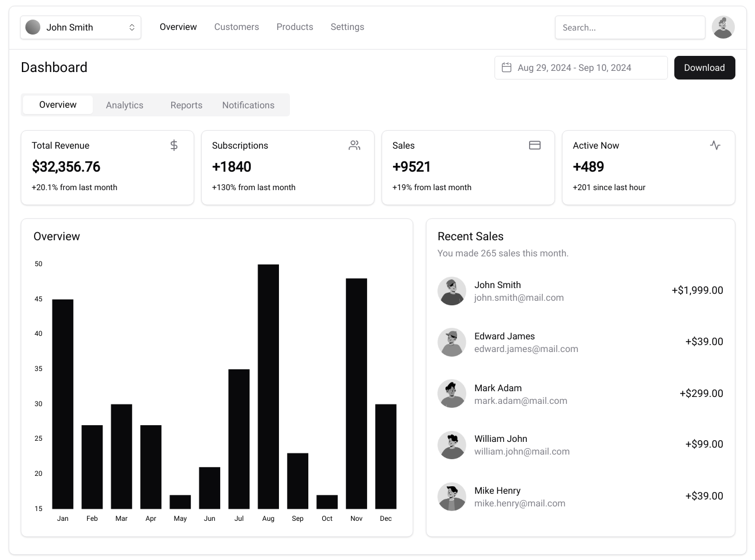755x560 pixels.
Task: Switch to the Reports tab
Action: coord(186,105)
